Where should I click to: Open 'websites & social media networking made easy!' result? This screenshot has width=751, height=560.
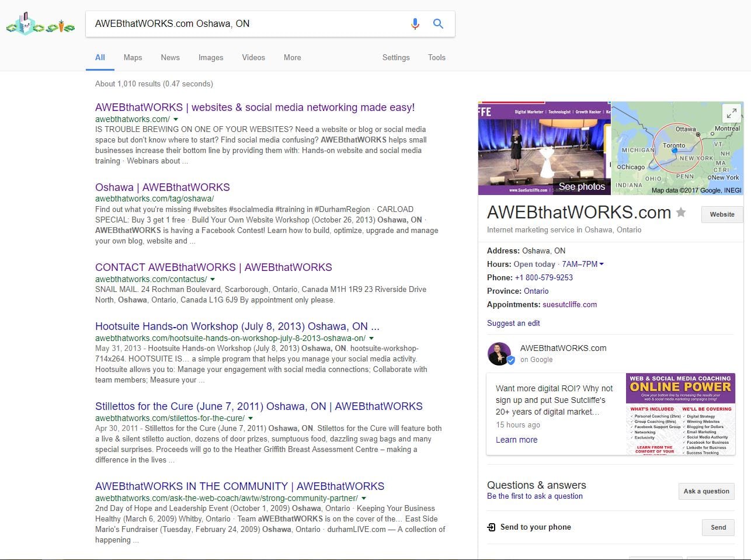pos(255,107)
